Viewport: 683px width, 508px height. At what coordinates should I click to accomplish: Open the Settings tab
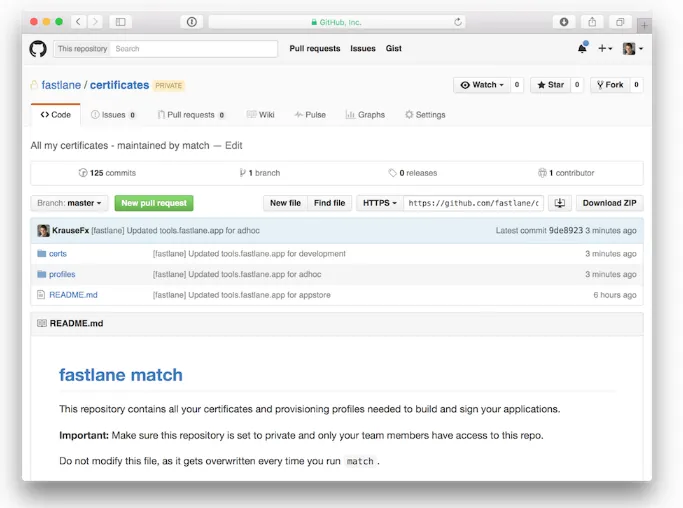[425, 115]
